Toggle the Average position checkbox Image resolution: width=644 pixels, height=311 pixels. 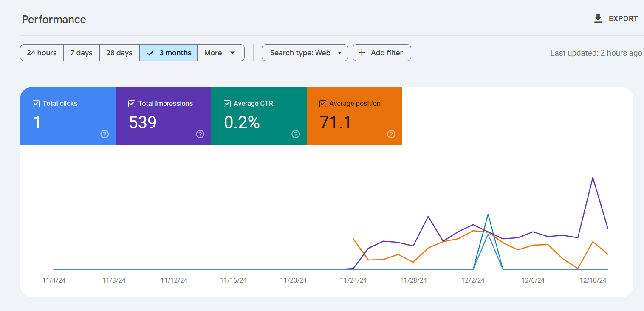pyautogui.click(x=323, y=104)
